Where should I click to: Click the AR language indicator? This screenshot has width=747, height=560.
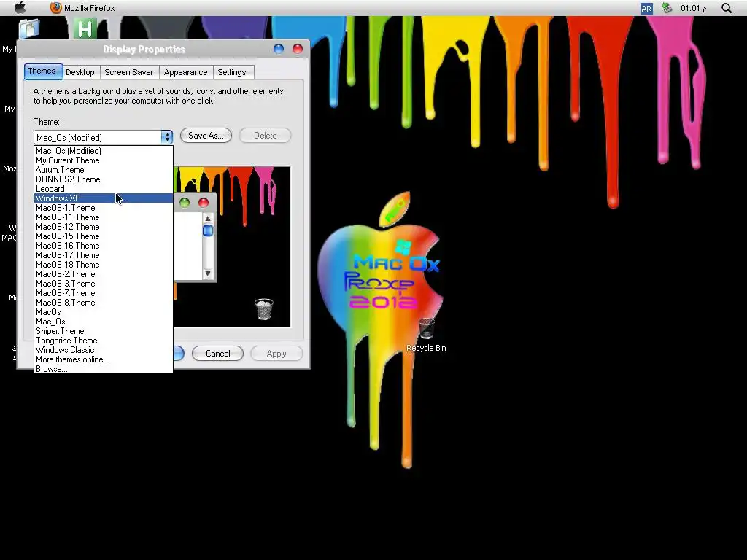(646, 8)
